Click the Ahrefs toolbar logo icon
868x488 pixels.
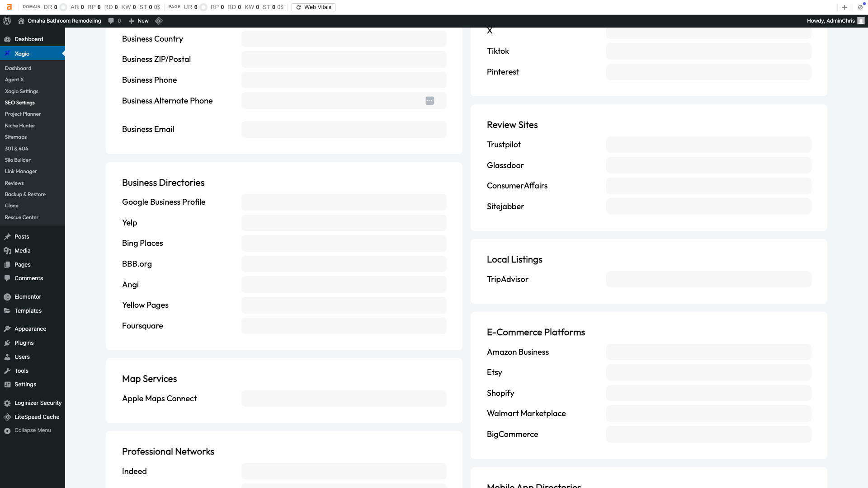click(x=9, y=7)
